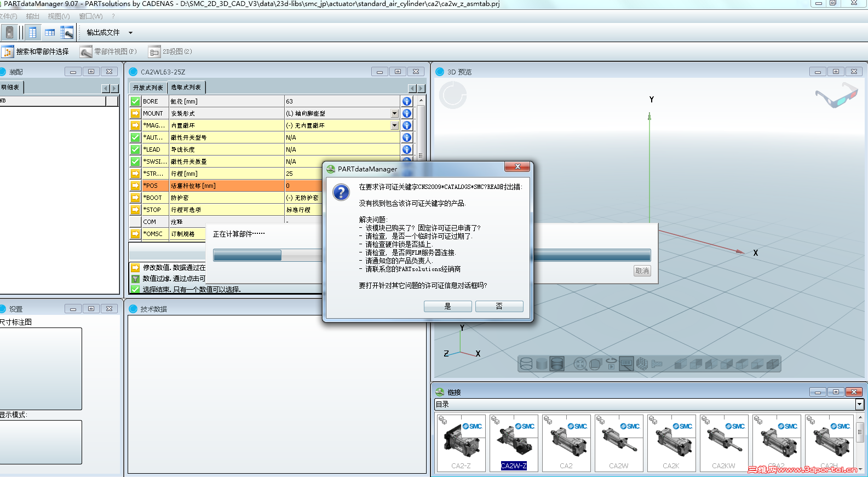Viewport: 868px width, 477px height.
Task: Click the first cube view-orientation icon
Action: [x=681, y=364]
